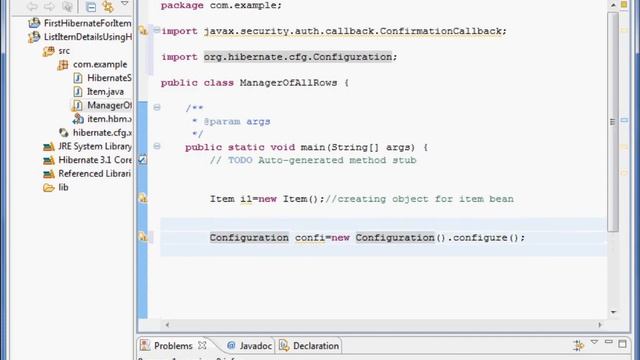
Task: Click the Item.java file icon
Action: 78,92
